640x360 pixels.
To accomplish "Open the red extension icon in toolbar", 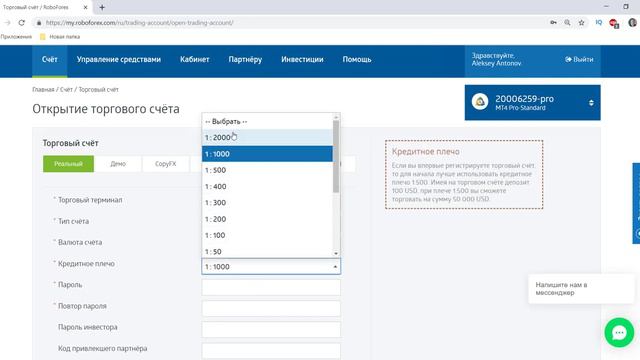I will coord(613,23).
